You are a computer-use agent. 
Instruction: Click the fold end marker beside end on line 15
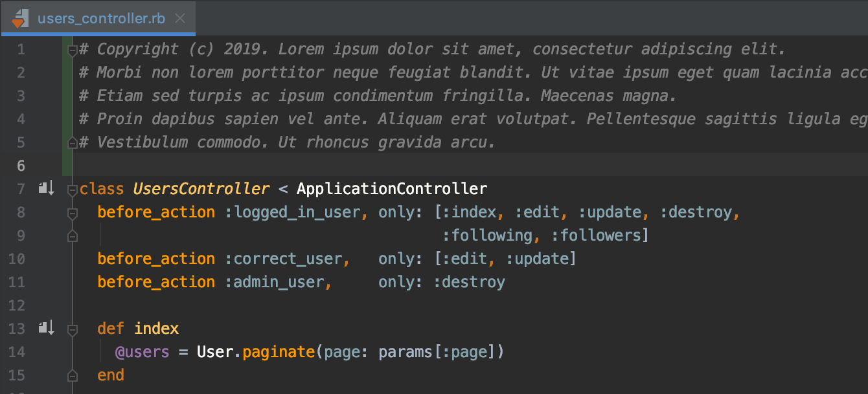73,376
